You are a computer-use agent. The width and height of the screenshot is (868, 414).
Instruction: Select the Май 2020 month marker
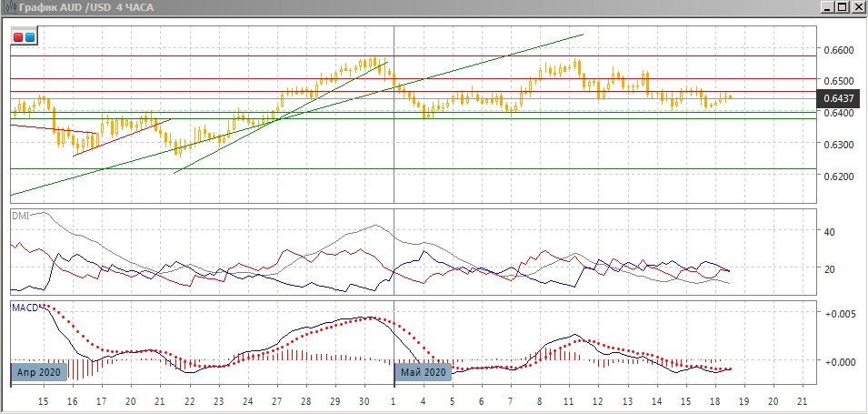[x=422, y=372]
